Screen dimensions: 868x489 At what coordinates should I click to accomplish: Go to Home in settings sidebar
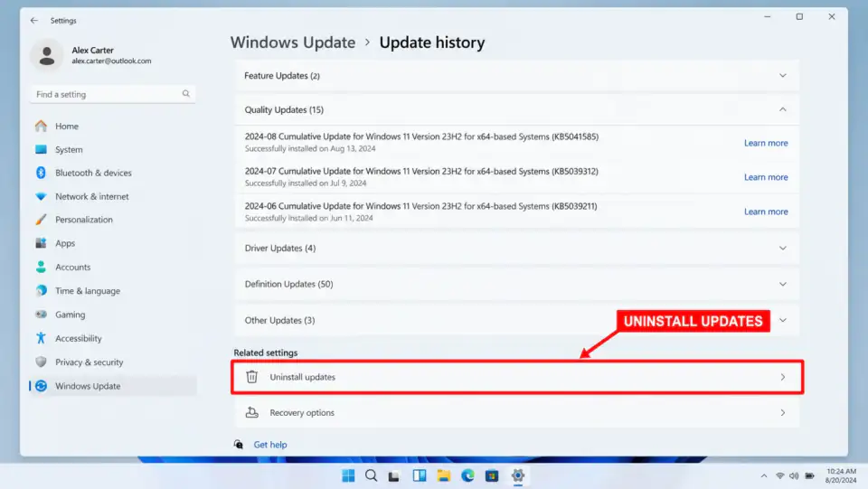[x=66, y=127]
